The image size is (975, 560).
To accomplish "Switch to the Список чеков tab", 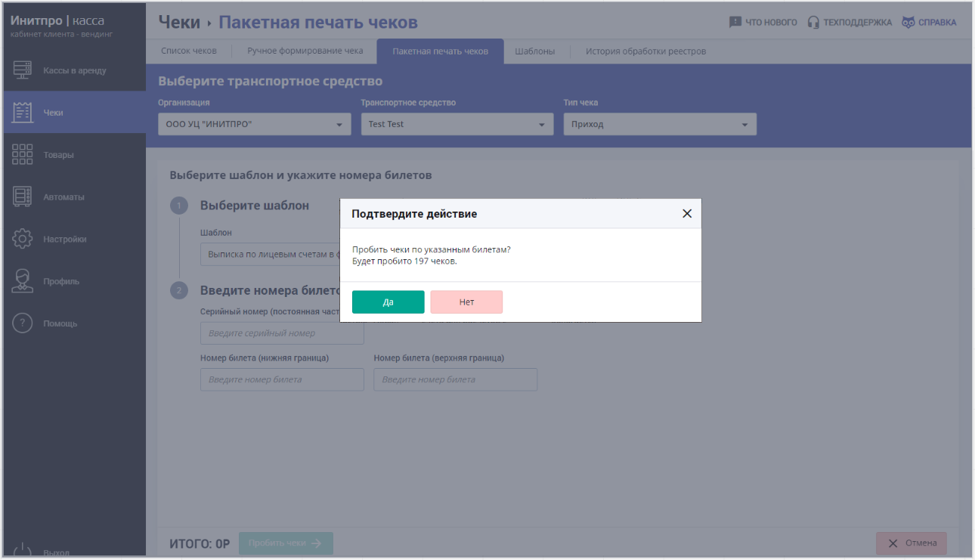I will pos(189,51).
